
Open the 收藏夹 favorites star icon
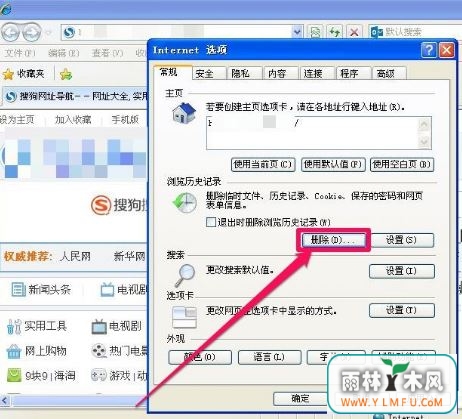pos(8,74)
